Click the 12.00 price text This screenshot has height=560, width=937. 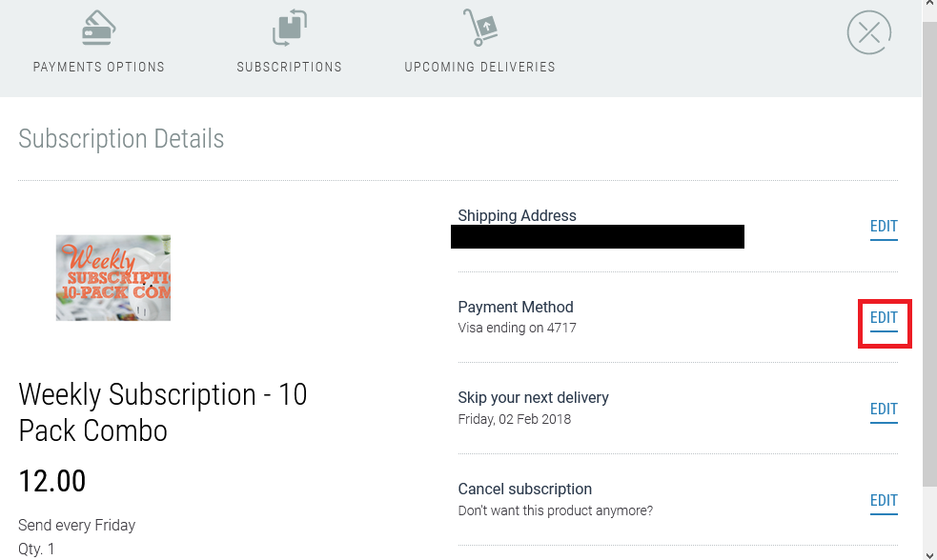click(51, 481)
